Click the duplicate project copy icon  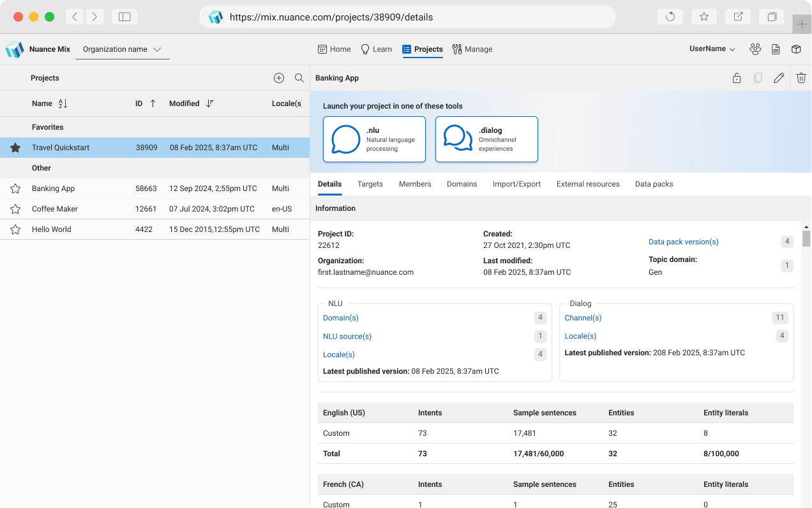pos(758,78)
